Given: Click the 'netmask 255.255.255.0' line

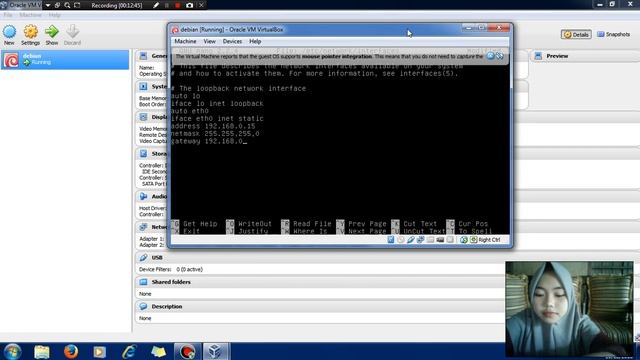Looking at the screenshot, I should click(215, 133).
